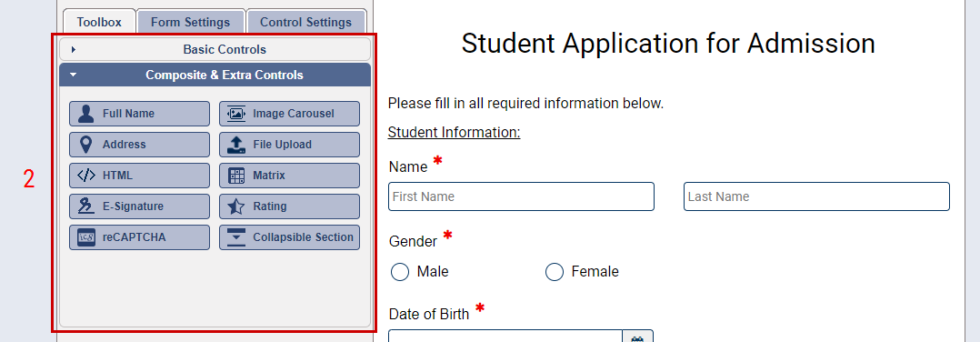The height and width of the screenshot is (342, 980).
Task: Open the Date of Birth calendar picker
Action: coord(637,337)
